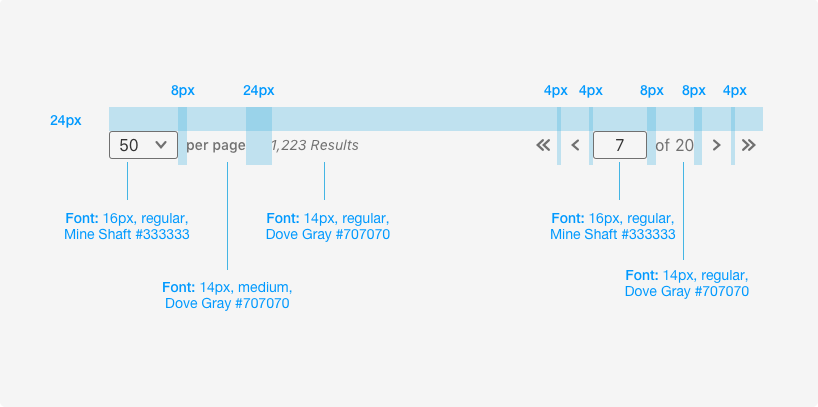Jump to last page double-chevron icon

point(749,145)
